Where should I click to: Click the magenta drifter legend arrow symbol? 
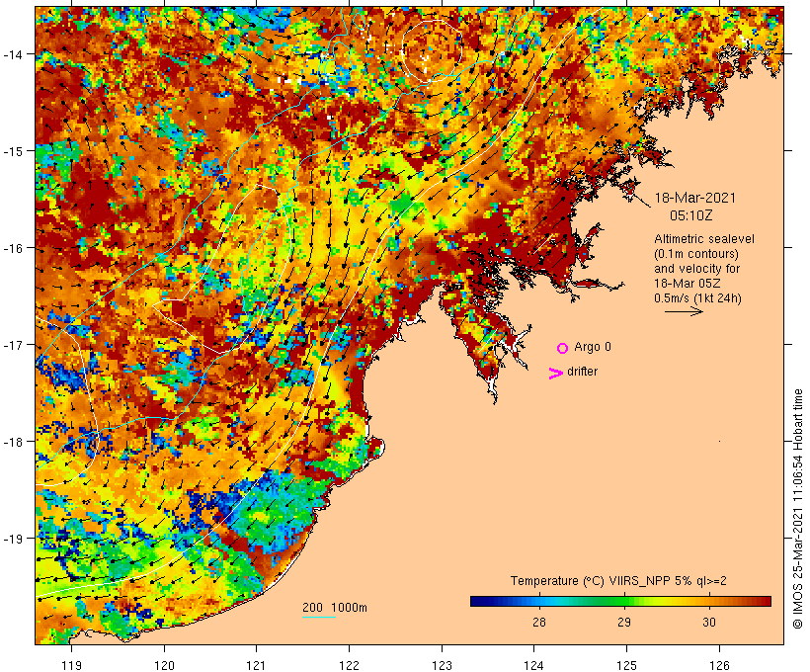coord(555,374)
